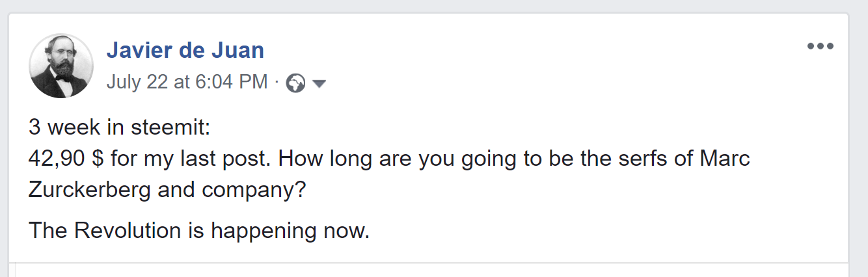The height and width of the screenshot is (277, 868).
Task: Open Javier de Juan's profile picture
Action: tap(61, 66)
